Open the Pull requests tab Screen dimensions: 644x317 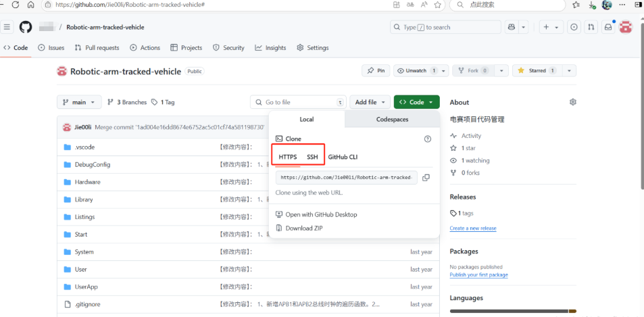[x=97, y=47]
